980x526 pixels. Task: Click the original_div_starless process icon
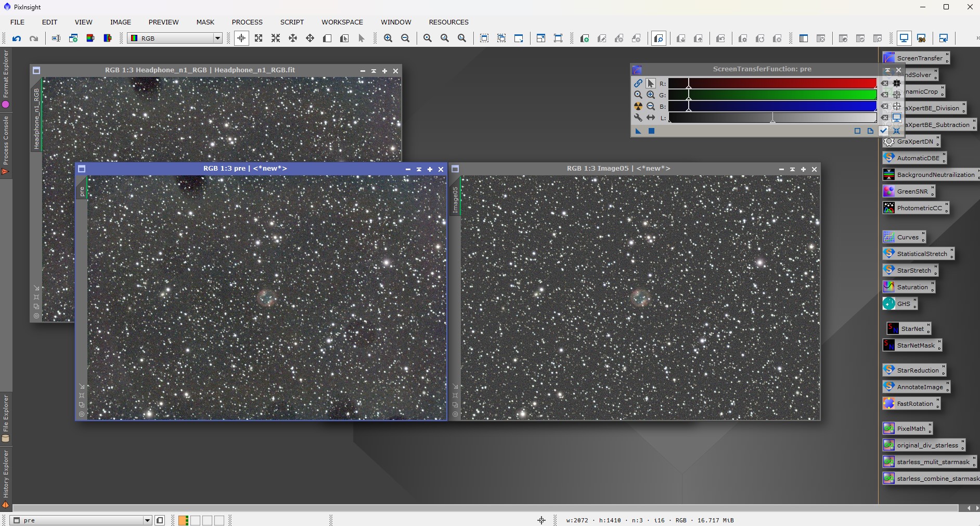pos(923,445)
